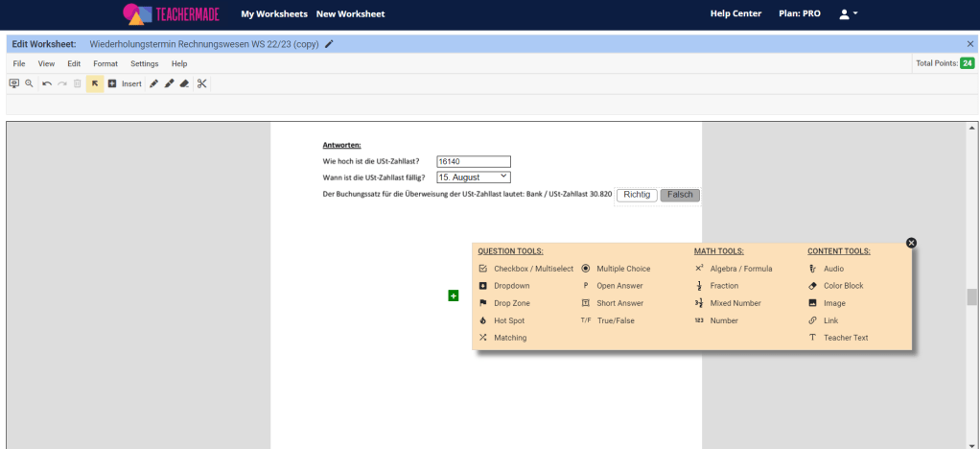Click the USt-Zahllast answer field with 16140

click(474, 161)
